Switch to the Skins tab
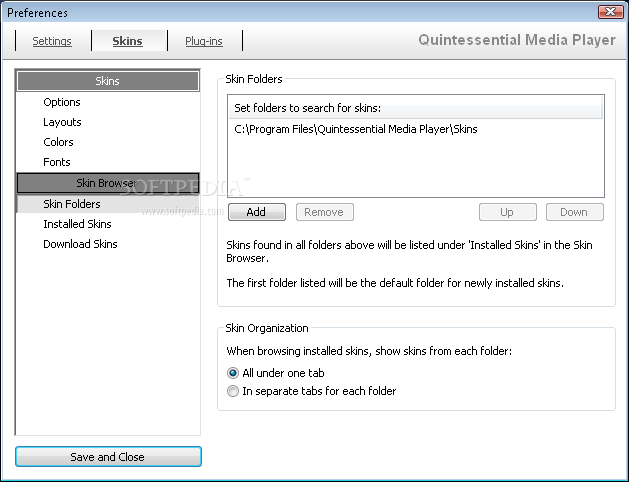The image size is (629, 482). [x=128, y=41]
